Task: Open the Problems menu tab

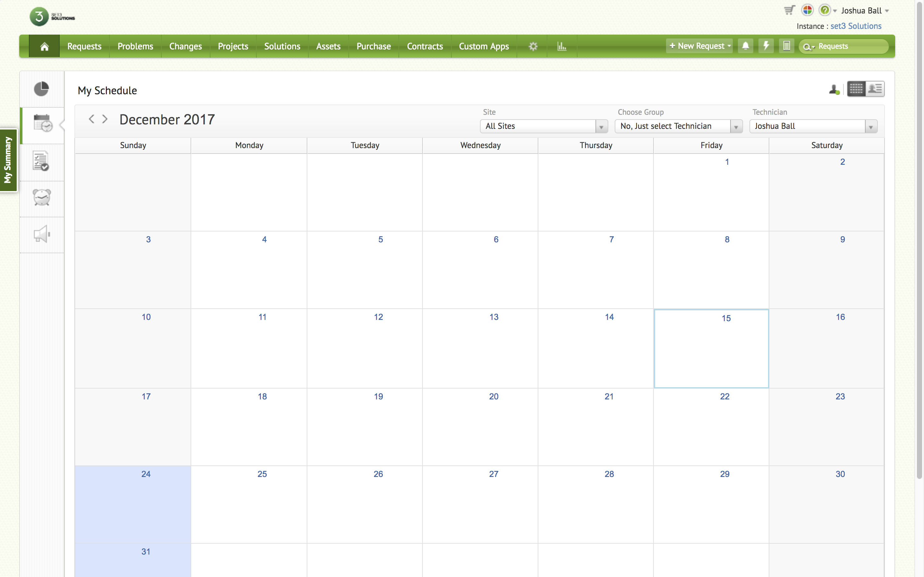Action: click(x=135, y=46)
